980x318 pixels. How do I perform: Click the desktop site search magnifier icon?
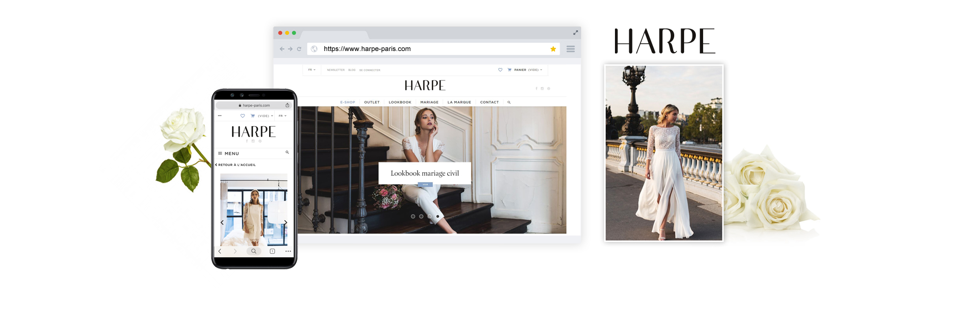click(509, 102)
